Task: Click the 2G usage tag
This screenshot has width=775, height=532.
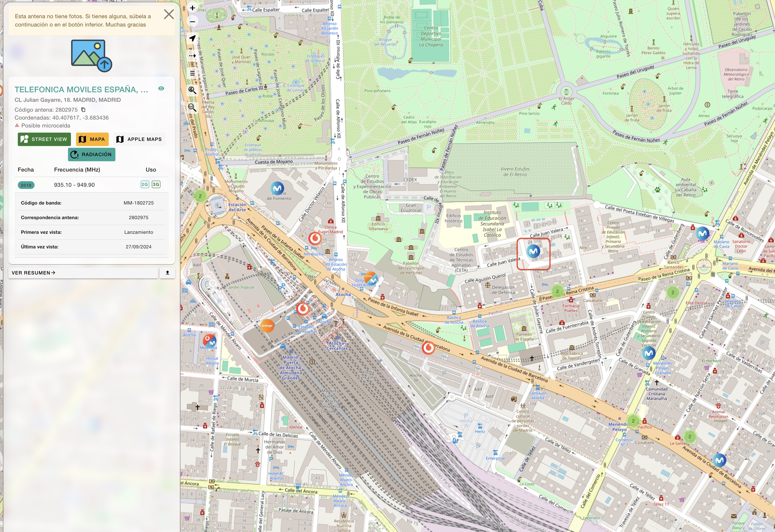Action: coord(144,184)
